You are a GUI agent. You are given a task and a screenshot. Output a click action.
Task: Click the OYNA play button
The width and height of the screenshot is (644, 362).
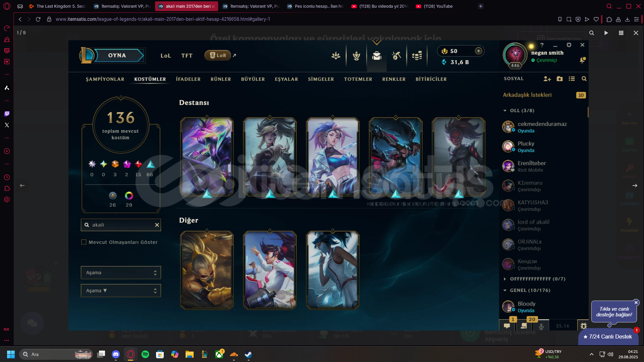117,55
